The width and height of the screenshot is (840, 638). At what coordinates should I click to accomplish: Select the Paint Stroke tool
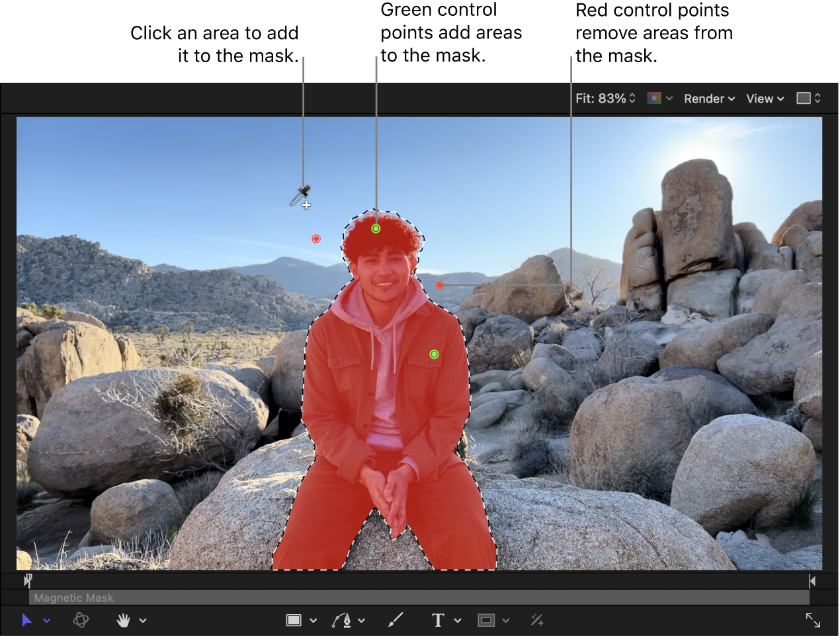[x=395, y=620]
